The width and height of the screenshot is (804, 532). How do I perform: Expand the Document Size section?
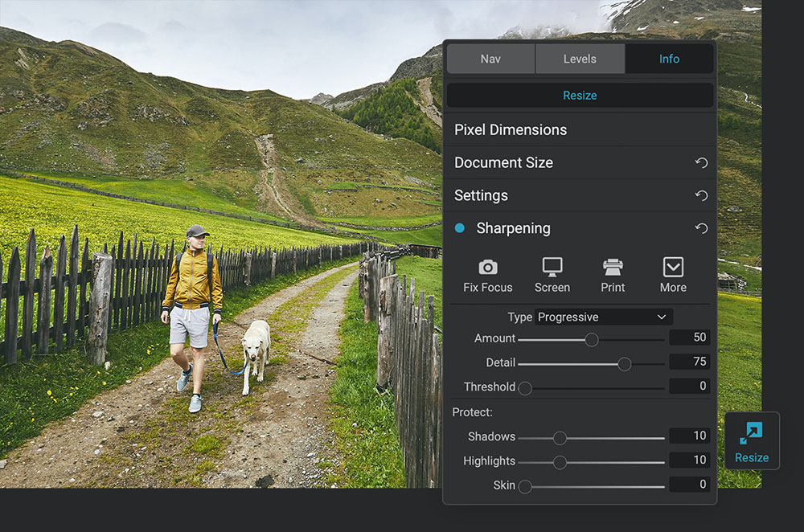(504, 163)
